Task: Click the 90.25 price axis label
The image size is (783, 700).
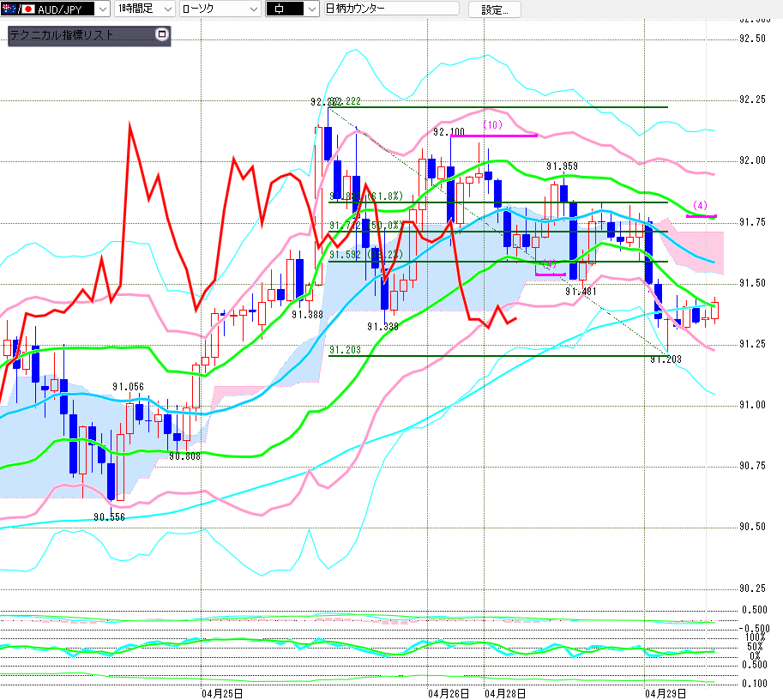Action: coord(752,588)
